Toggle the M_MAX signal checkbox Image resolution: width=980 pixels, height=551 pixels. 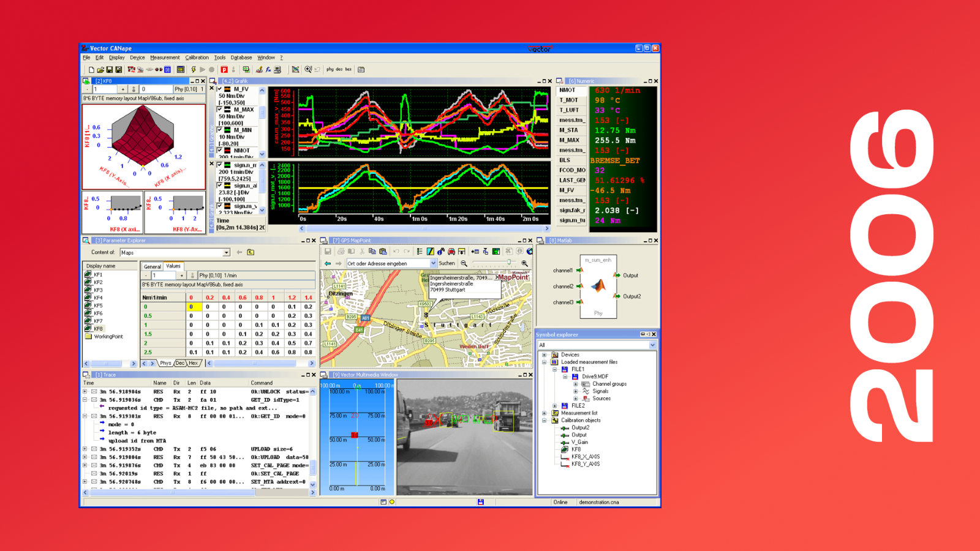220,110
